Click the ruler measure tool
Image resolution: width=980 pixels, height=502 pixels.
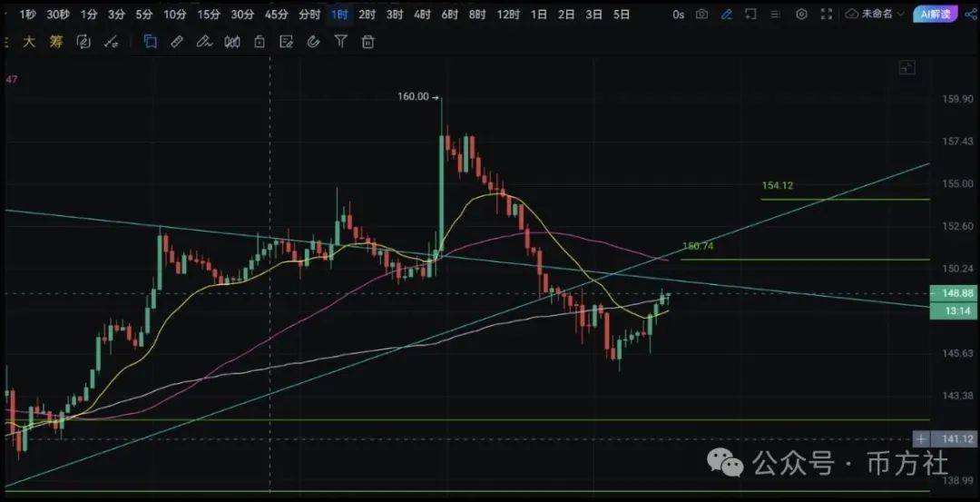177,42
